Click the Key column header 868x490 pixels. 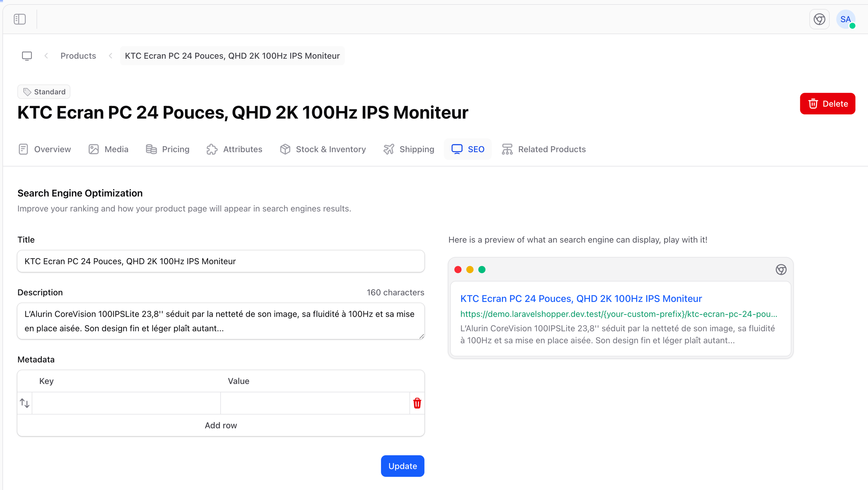[x=46, y=381]
